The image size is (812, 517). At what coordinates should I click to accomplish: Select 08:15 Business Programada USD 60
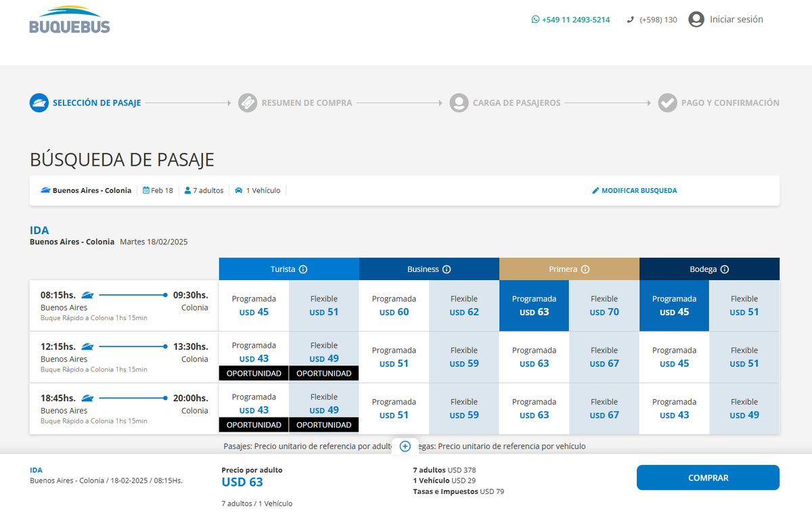[x=394, y=306]
